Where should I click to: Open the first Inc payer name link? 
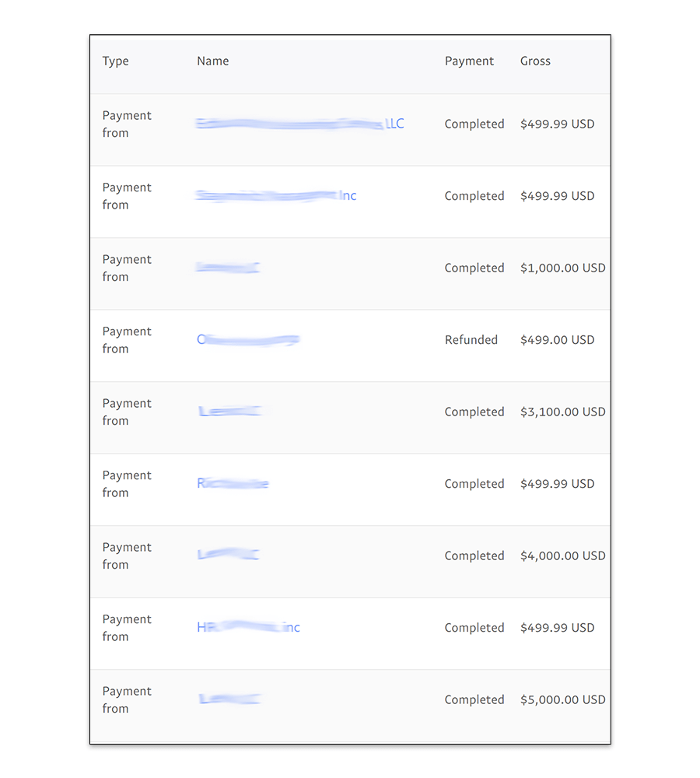276,195
